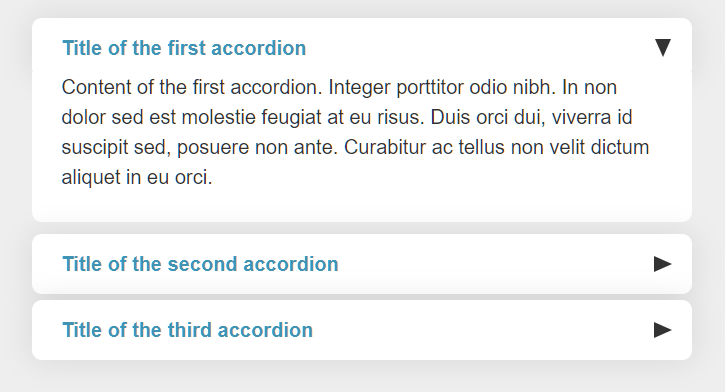Click the first accordion content paragraph

(356, 132)
